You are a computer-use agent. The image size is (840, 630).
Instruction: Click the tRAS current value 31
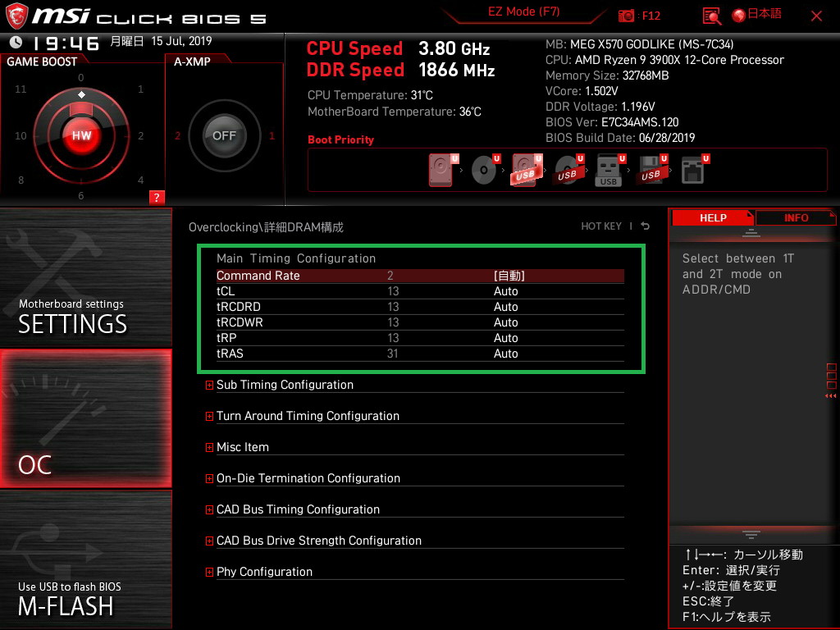tap(393, 353)
